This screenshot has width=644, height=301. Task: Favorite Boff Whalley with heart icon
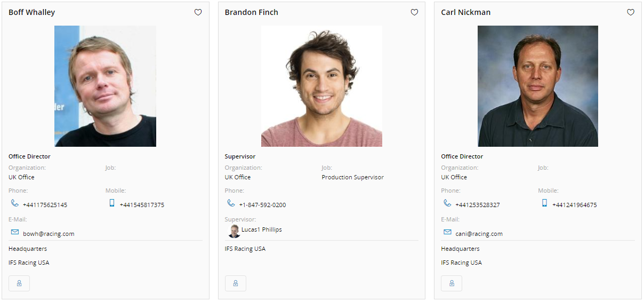coord(198,12)
